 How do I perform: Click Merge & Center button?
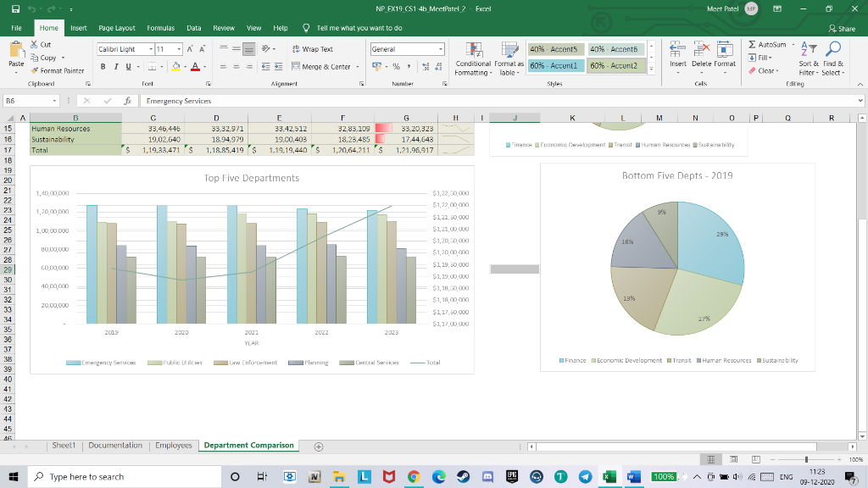click(x=321, y=66)
